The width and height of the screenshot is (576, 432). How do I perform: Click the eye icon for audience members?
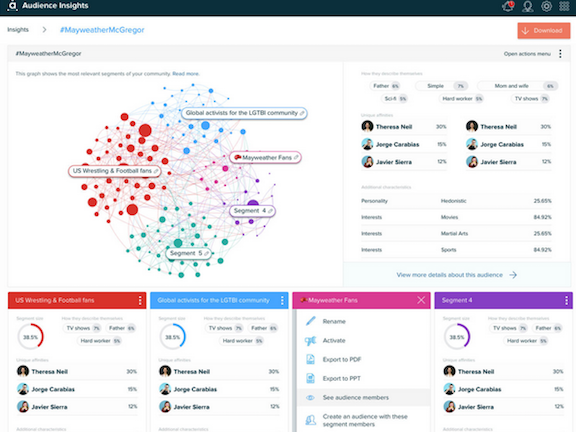click(310, 397)
